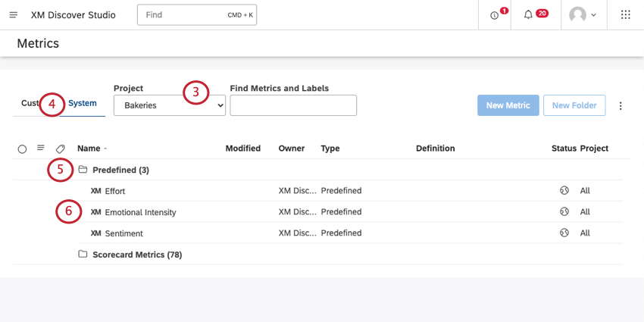Click the Find Metrics and Labels field
The width and height of the screenshot is (644, 322).
pos(293,105)
